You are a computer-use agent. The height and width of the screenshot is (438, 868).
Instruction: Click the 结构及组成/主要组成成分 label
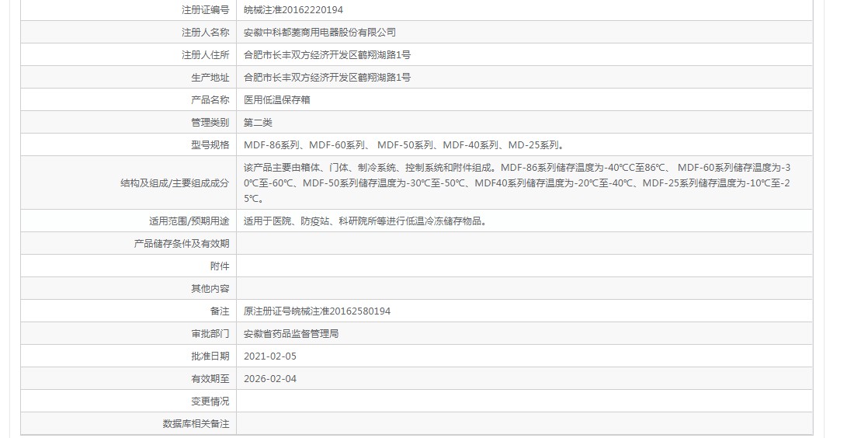(x=175, y=182)
